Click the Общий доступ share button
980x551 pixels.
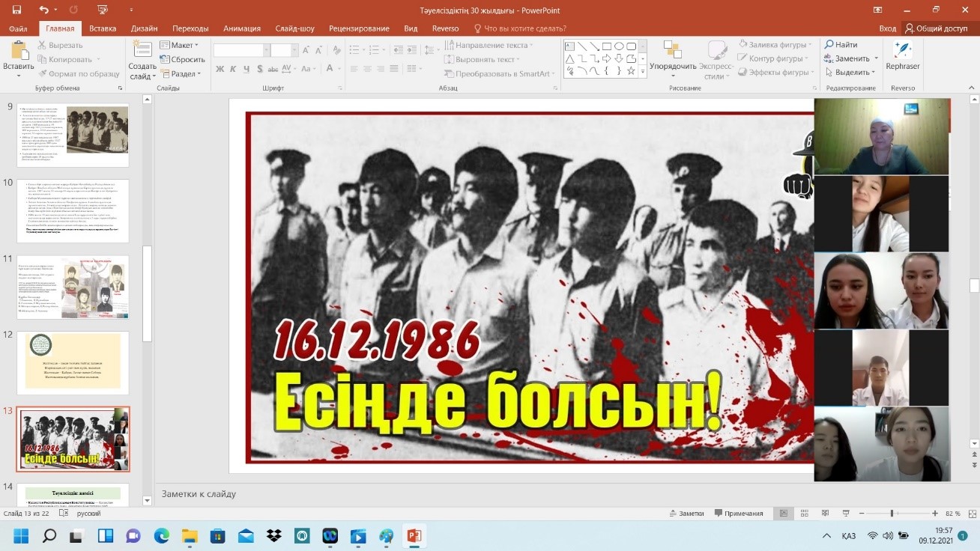[937, 28]
